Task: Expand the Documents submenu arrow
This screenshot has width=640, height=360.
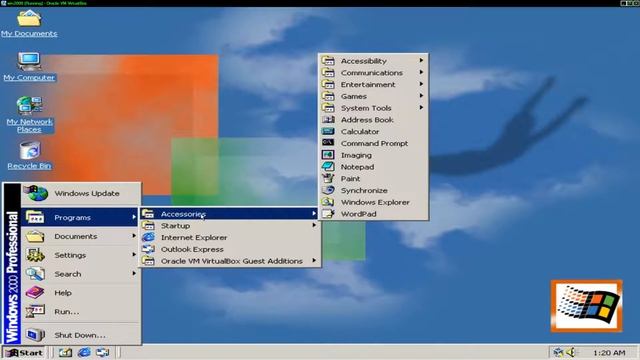Action: pyautogui.click(x=134, y=236)
